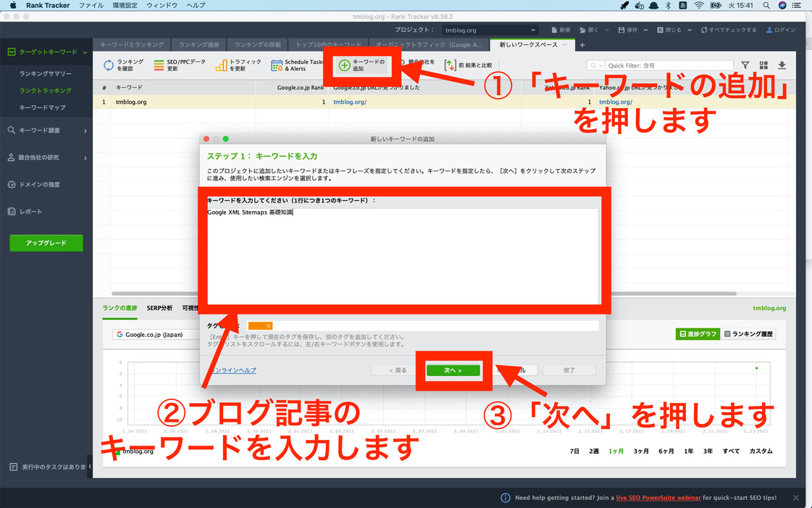
Task: Open キーワードマップ in the sidebar
Action: 43,107
